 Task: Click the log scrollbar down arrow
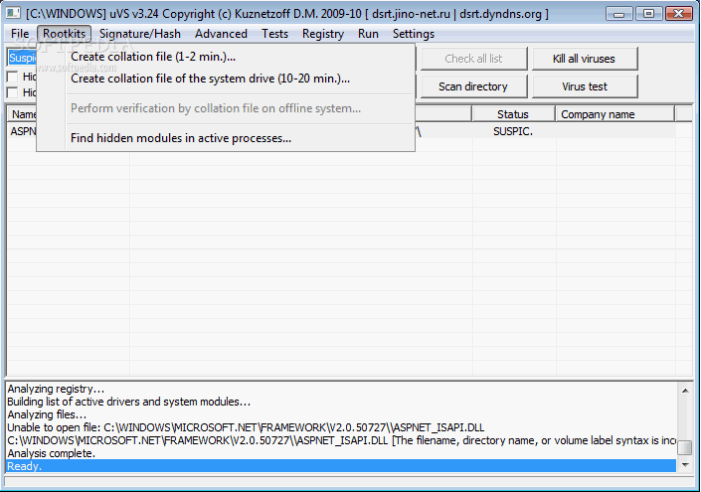685,465
